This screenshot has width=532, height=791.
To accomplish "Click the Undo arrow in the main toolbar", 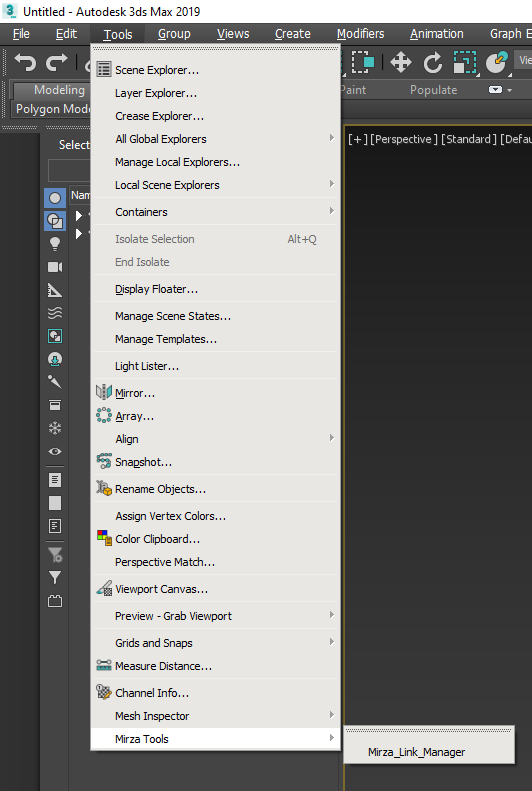I will tap(25, 62).
